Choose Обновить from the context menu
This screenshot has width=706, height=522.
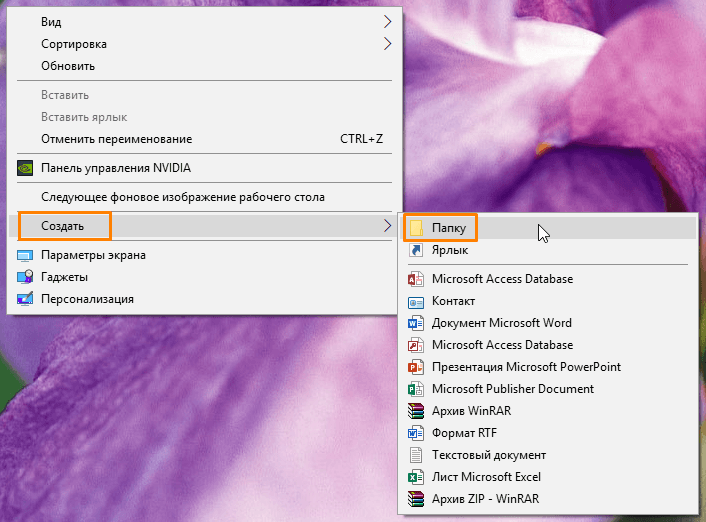[204, 66]
